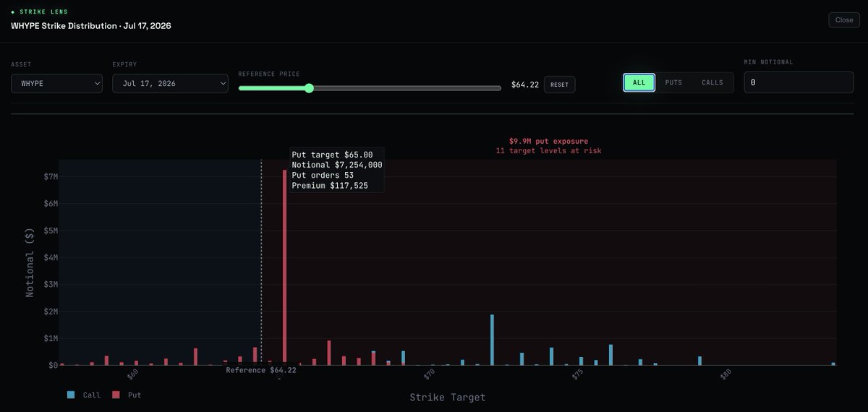The height and width of the screenshot is (412, 868).
Task: Click the $9.9M put exposure text
Action: [548, 141]
